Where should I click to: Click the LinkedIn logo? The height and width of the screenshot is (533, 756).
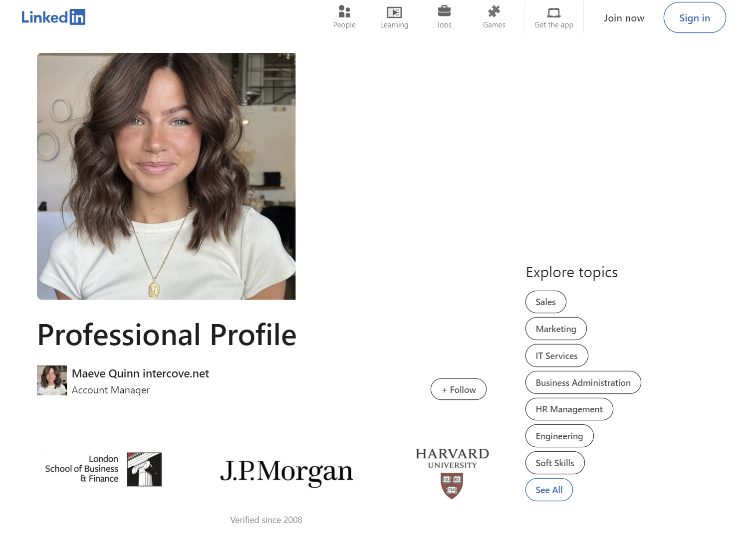point(53,17)
